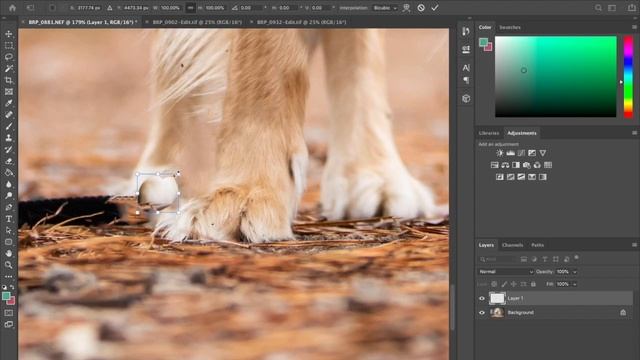This screenshot has height=360, width=640.
Task: Toggle lock all on the layer
Action: coord(533,284)
